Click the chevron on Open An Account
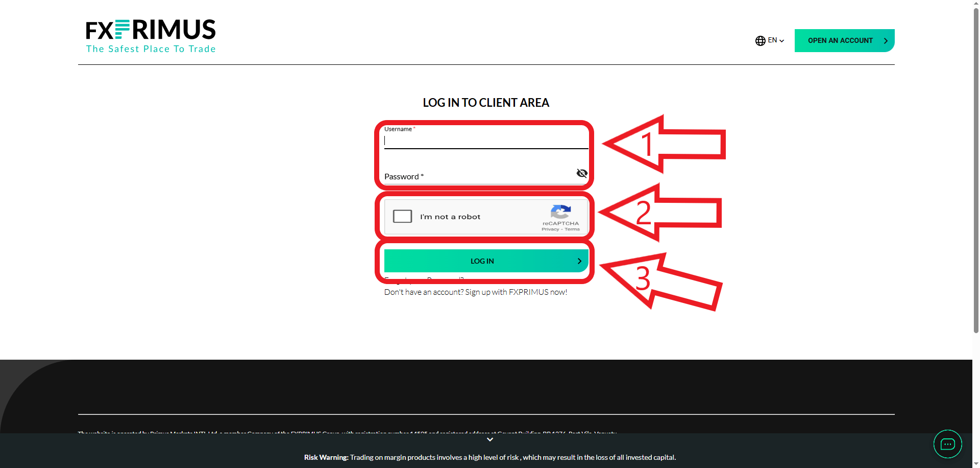Image resolution: width=980 pixels, height=468 pixels. (886, 41)
